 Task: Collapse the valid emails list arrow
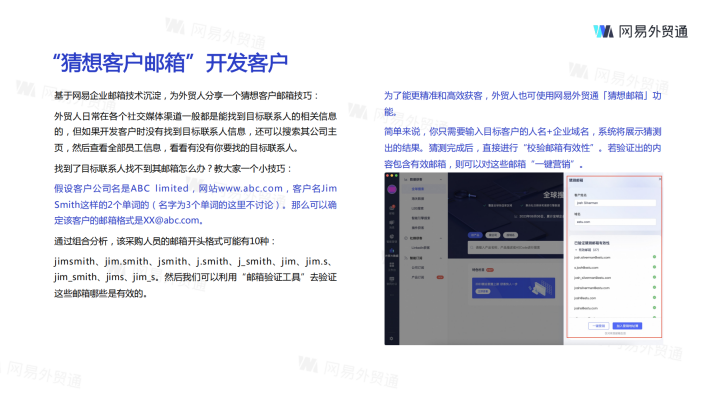coord(576,250)
